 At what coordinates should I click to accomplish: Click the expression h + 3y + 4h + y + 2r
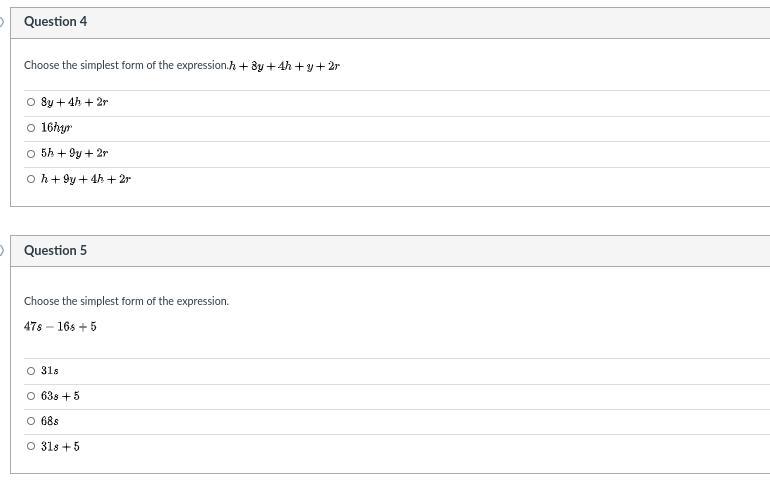pyautogui.click(x=284, y=66)
